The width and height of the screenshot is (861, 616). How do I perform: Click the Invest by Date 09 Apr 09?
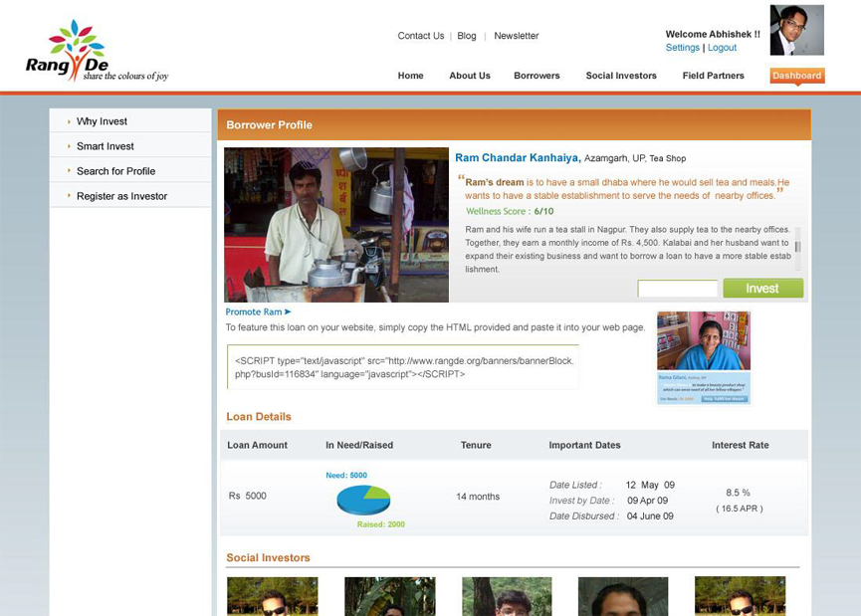click(647, 501)
